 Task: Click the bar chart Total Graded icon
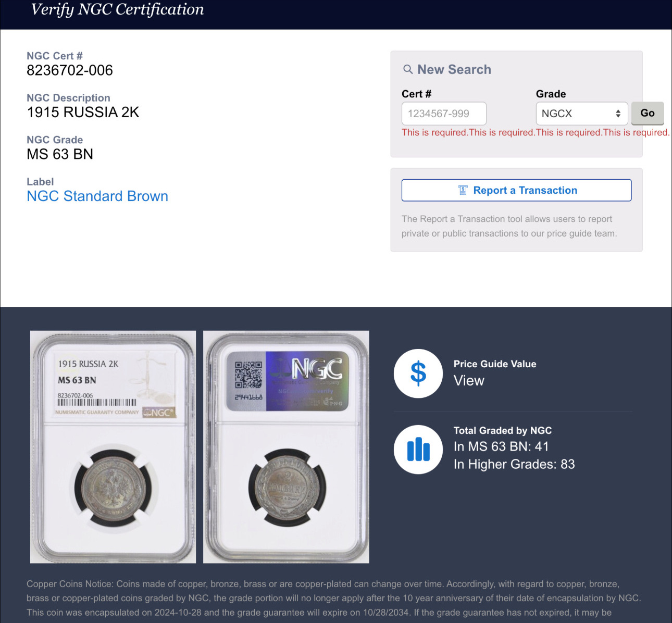[418, 450]
